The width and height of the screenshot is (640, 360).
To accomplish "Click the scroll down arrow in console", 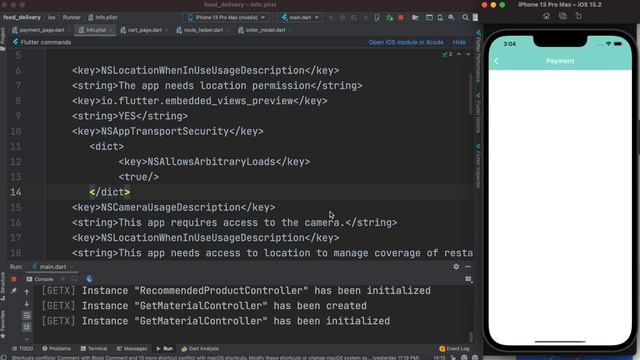I will click(27, 304).
